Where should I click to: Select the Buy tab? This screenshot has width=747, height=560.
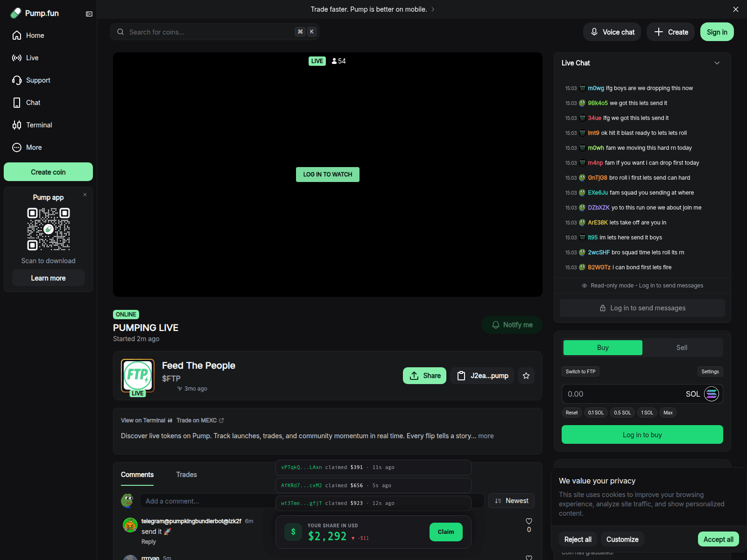click(603, 348)
